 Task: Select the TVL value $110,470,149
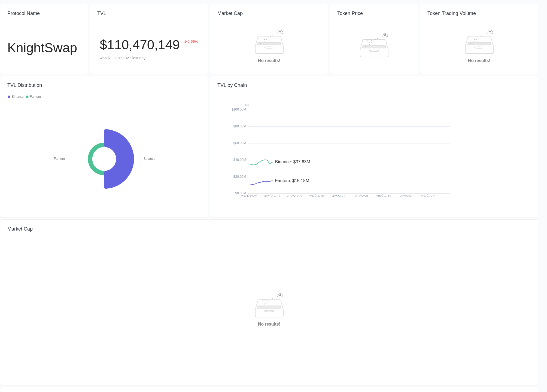pos(139,45)
